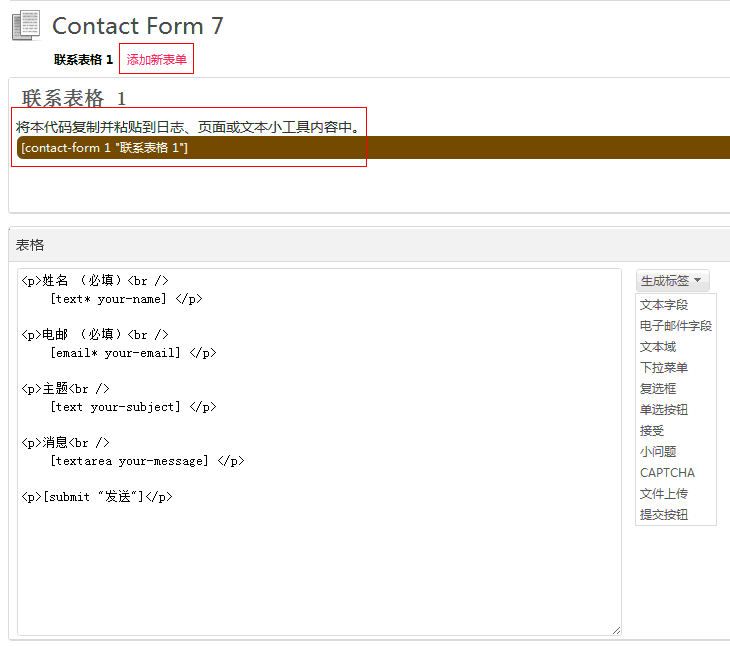Click the textarea resize handle corner
The height and width of the screenshot is (647, 730).
pos(616,630)
